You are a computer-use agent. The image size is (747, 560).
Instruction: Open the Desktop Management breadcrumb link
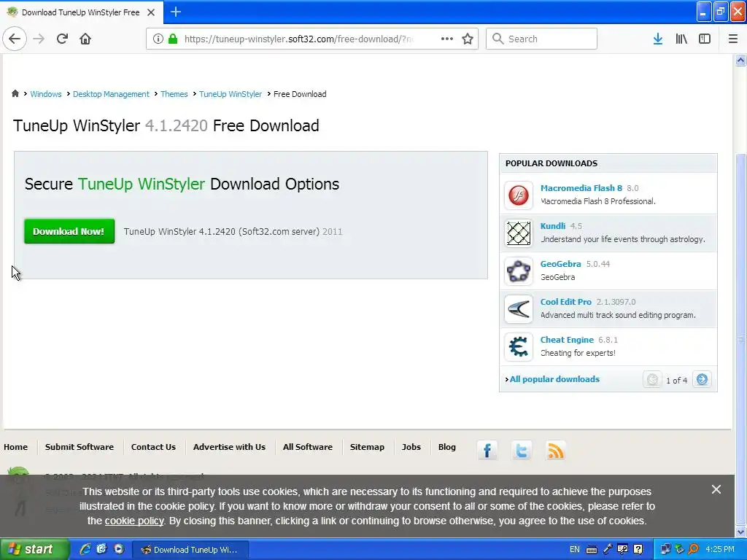click(111, 94)
